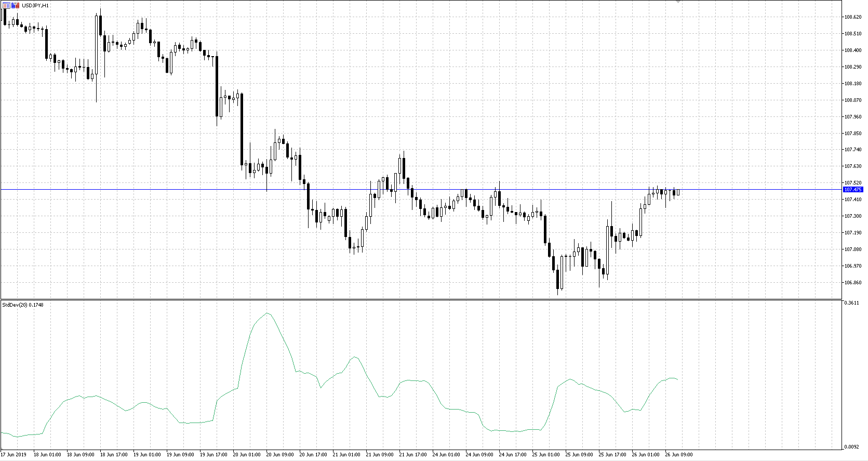Click the 0.3611 indicator scale value
This screenshot has width=868, height=461.
pos(852,302)
